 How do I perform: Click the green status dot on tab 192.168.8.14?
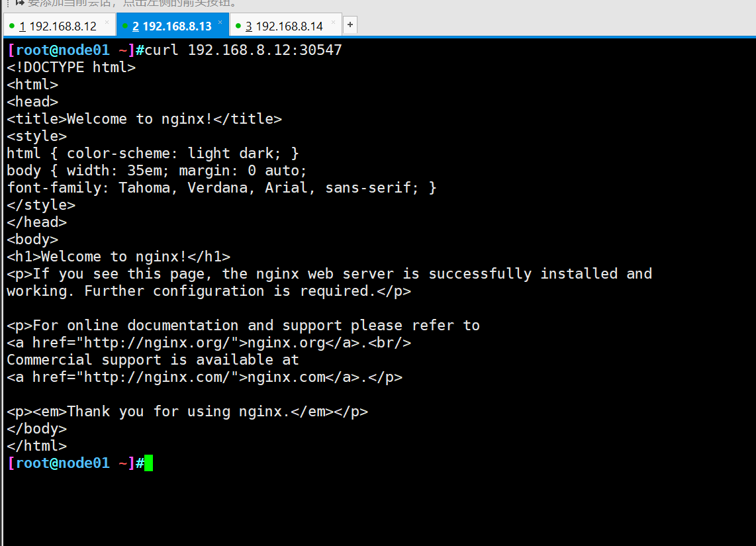click(x=238, y=26)
